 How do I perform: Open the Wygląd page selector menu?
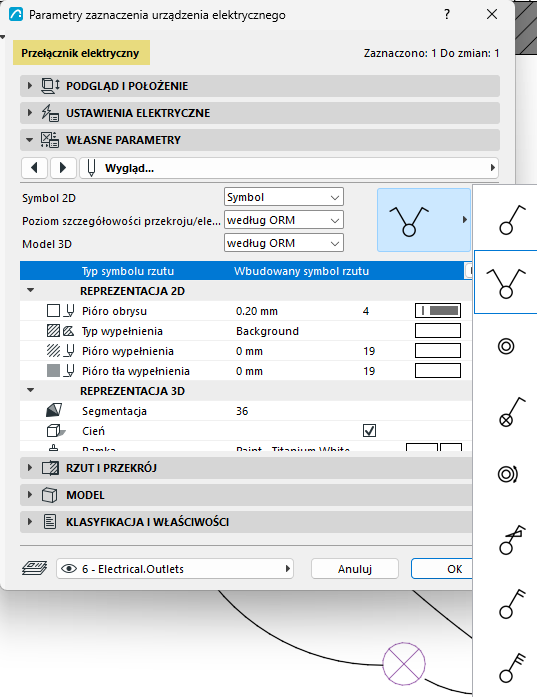click(x=289, y=168)
